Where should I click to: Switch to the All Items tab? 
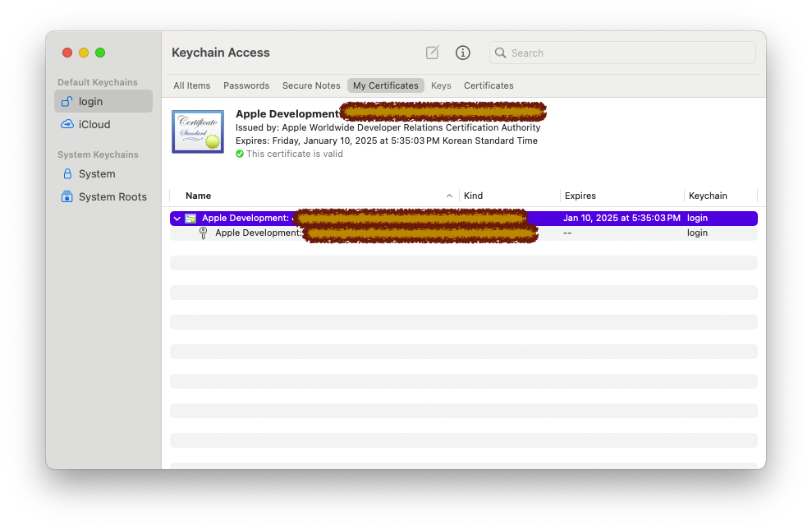191,85
